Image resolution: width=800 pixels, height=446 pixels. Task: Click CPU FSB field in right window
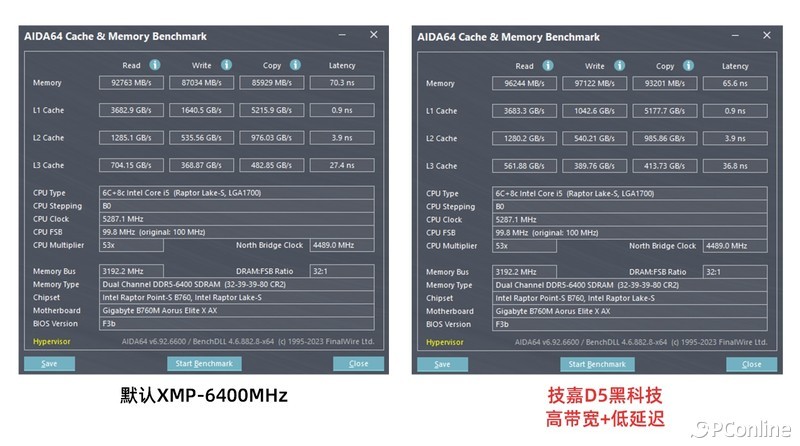pos(630,233)
